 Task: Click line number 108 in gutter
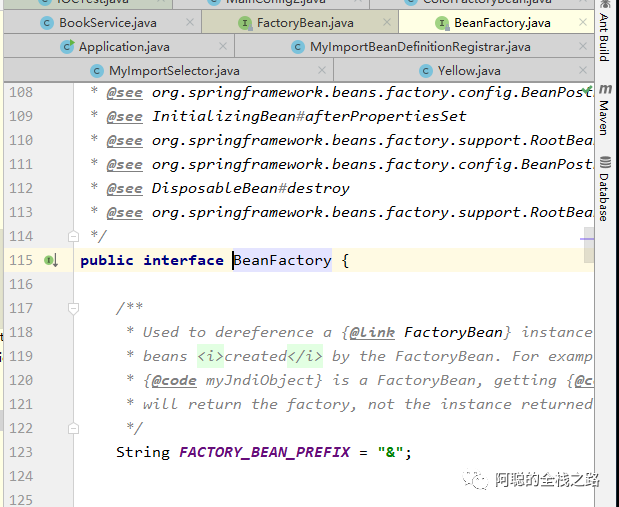point(21,92)
